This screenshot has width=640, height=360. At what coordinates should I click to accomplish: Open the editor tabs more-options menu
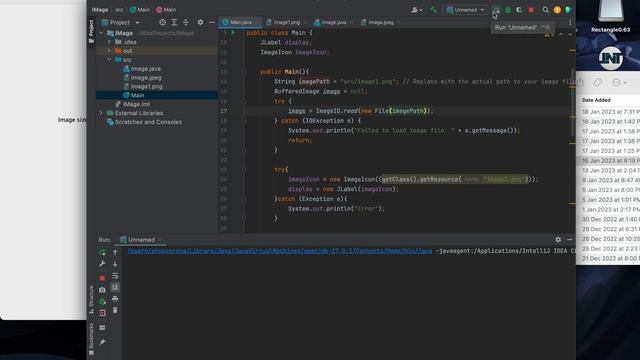[x=570, y=22]
